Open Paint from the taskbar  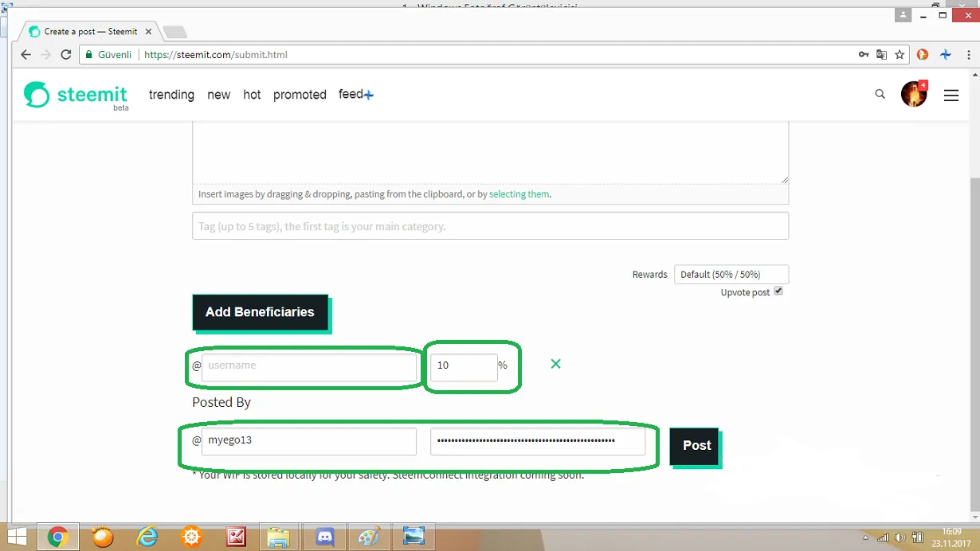pos(370,537)
